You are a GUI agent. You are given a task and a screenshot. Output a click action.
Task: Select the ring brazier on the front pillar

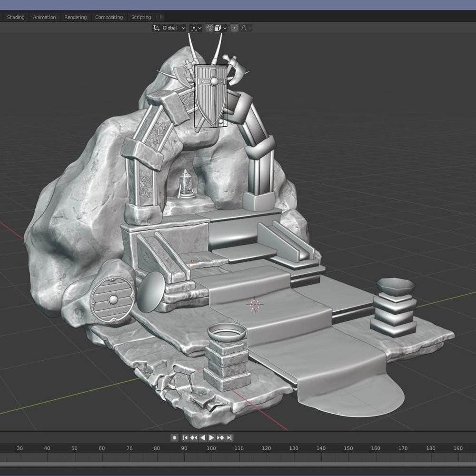(x=227, y=333)
